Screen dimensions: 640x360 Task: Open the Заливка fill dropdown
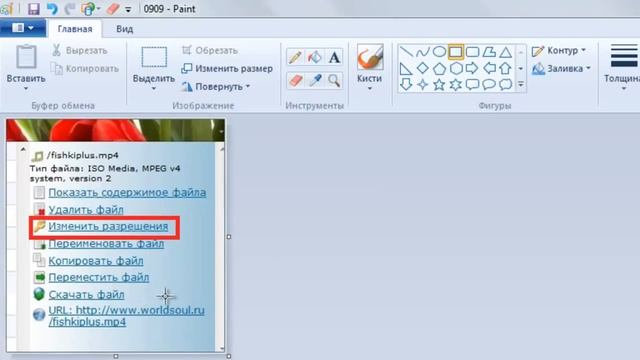pyautogui.click(x=562, y=69)
